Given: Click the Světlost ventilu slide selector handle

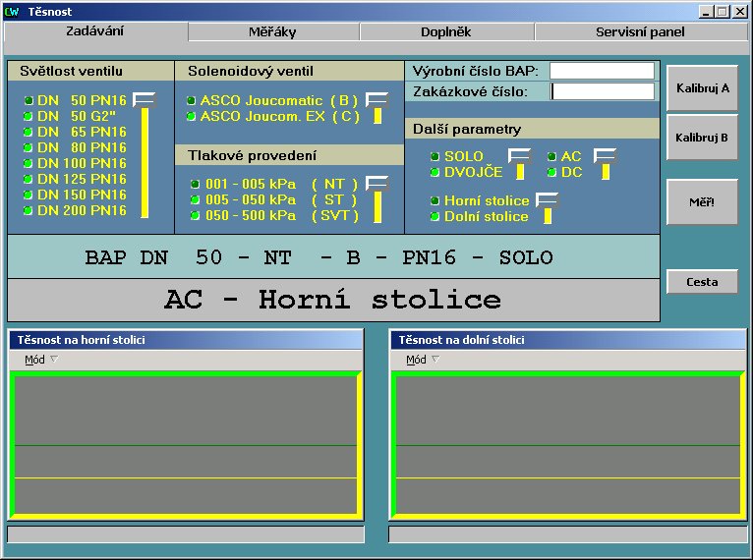Looking at the screenshot, I should 145,98.
